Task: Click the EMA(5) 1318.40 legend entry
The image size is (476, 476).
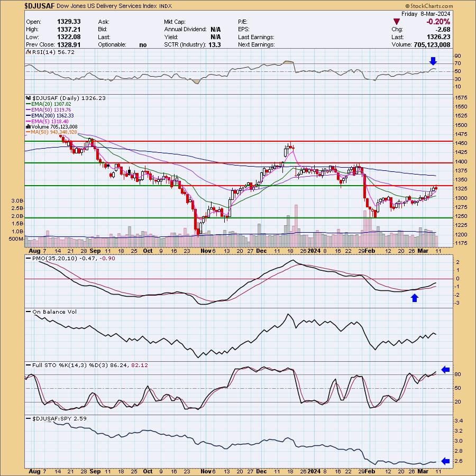Action: (48, 121)
